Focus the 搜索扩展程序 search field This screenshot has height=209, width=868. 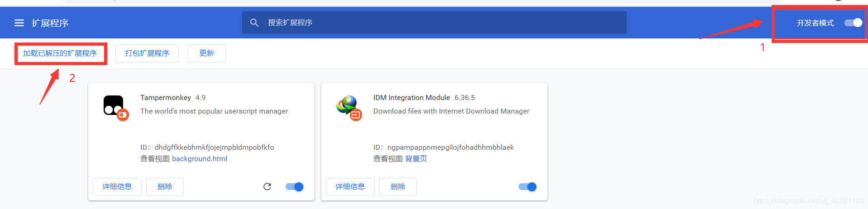coord(434,23)
